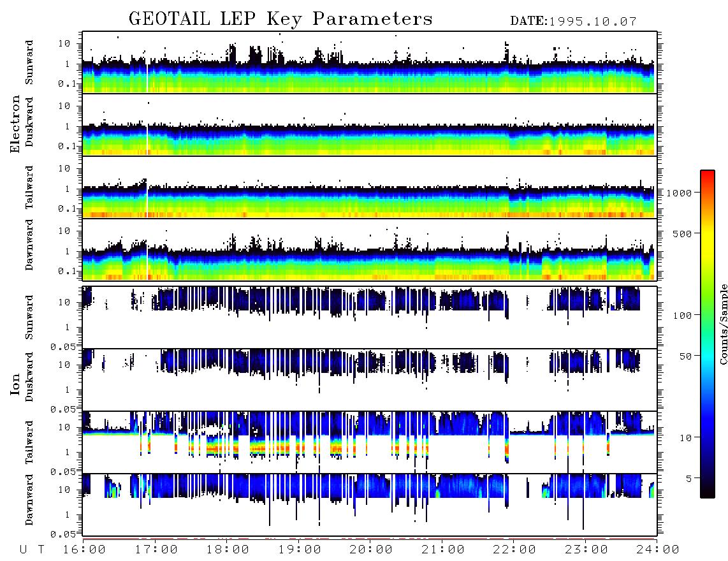Click inside the Electron Sunward spectrogram panel
728x561 pixels.
click(370, 62)
